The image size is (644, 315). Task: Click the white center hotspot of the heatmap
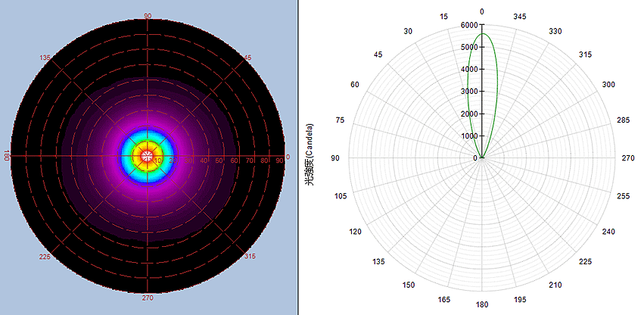147,157
